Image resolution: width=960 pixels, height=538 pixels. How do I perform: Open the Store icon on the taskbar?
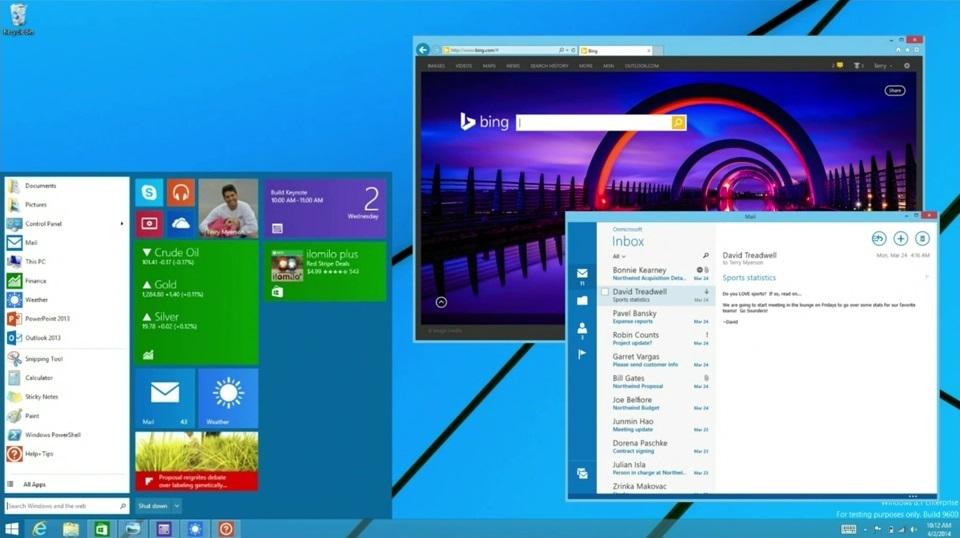[x=102, y=529]
